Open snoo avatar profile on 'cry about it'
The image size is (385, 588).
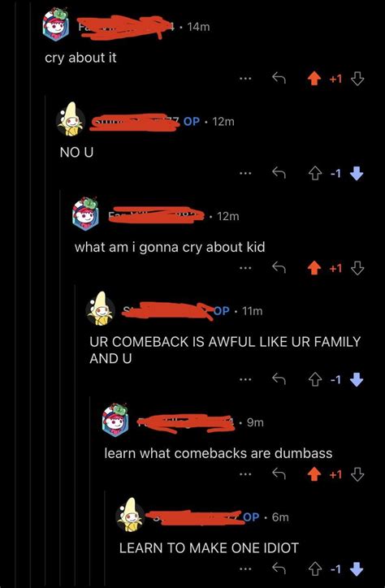pos(56,24)
